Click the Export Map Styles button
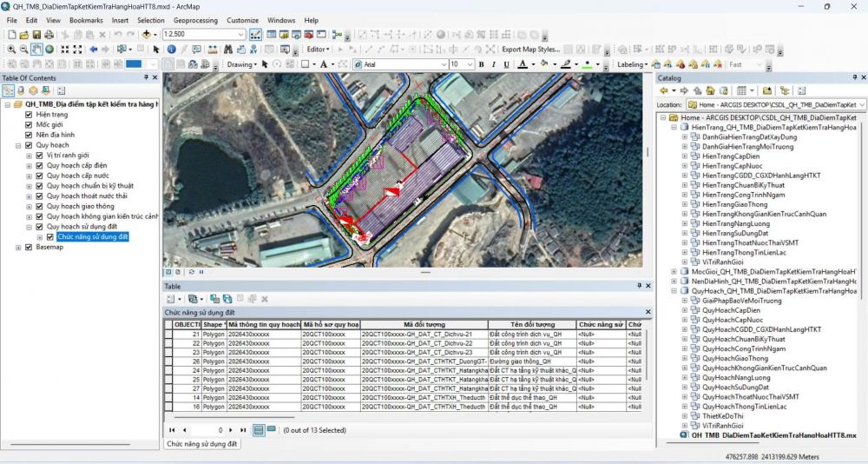868x464 pixels. point(530,50)
